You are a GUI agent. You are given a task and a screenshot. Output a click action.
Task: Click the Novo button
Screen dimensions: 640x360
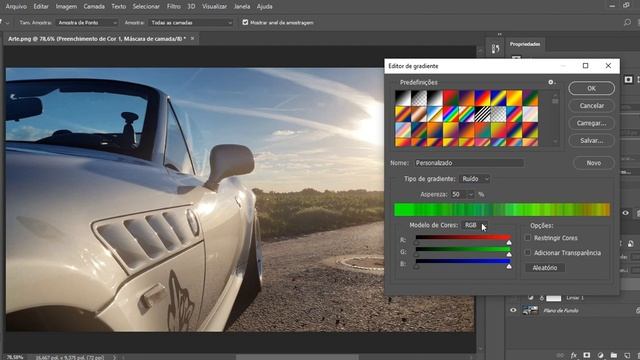(593, 163)
